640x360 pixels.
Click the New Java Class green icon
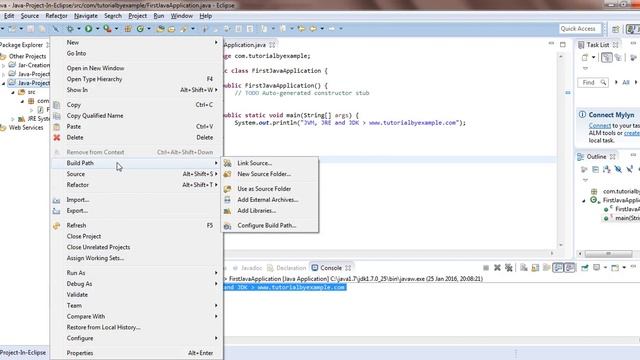tap(140, 29)
